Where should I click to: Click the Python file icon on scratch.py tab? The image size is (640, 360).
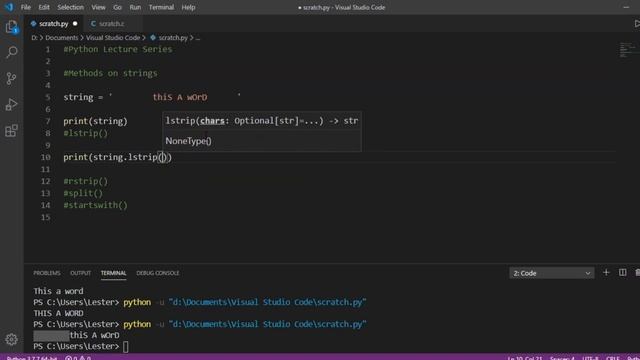33,24
